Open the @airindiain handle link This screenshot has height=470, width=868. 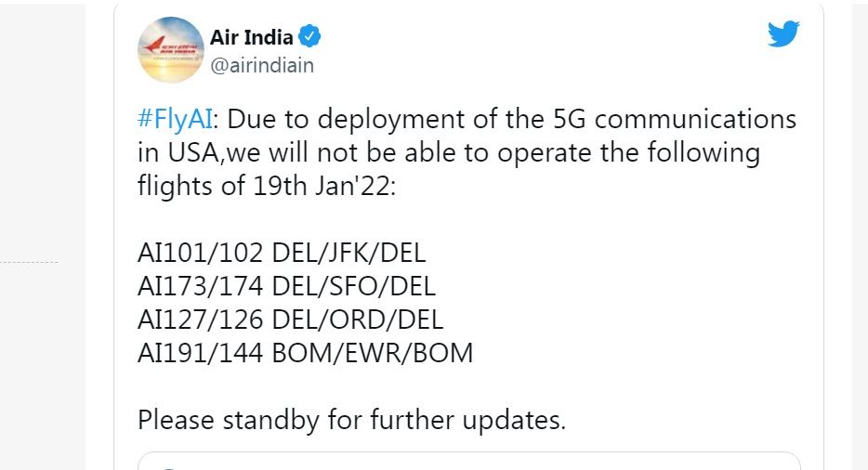click(x=262, y=65)
